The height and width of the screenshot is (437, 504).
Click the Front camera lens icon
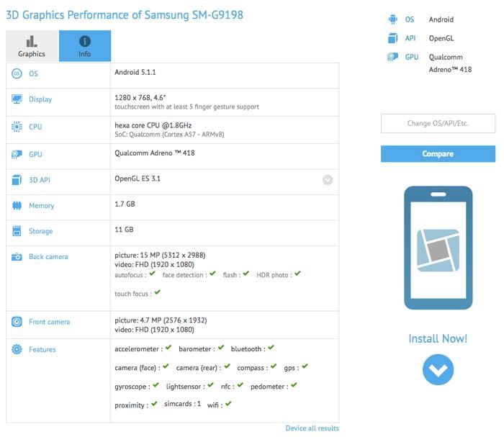[17, 322]
